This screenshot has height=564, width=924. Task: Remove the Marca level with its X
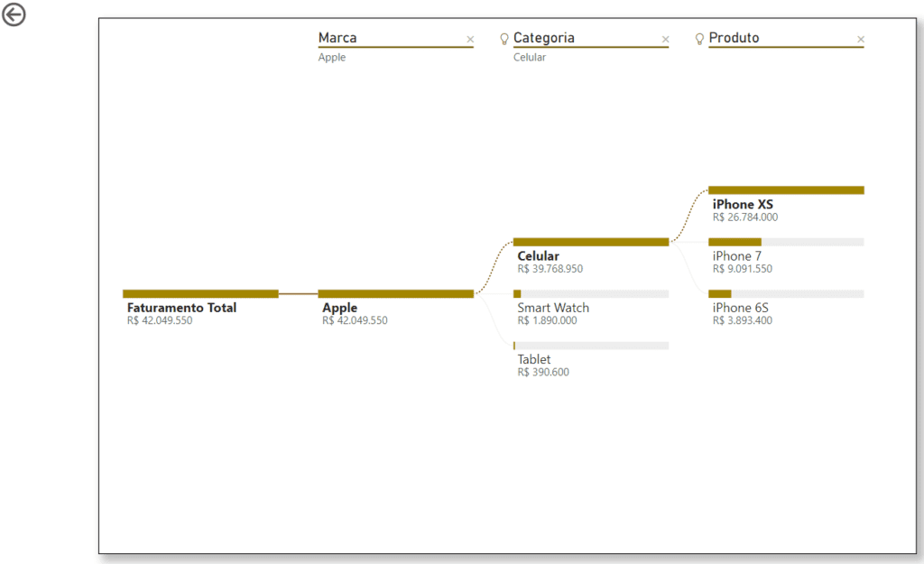(x=470, y=40)
